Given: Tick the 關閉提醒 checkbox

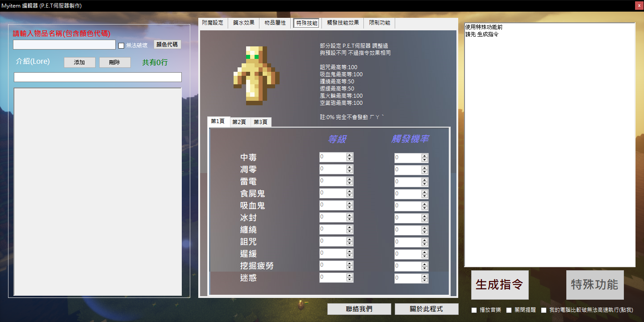Looking at the screenshot, I should click(509, 310).
